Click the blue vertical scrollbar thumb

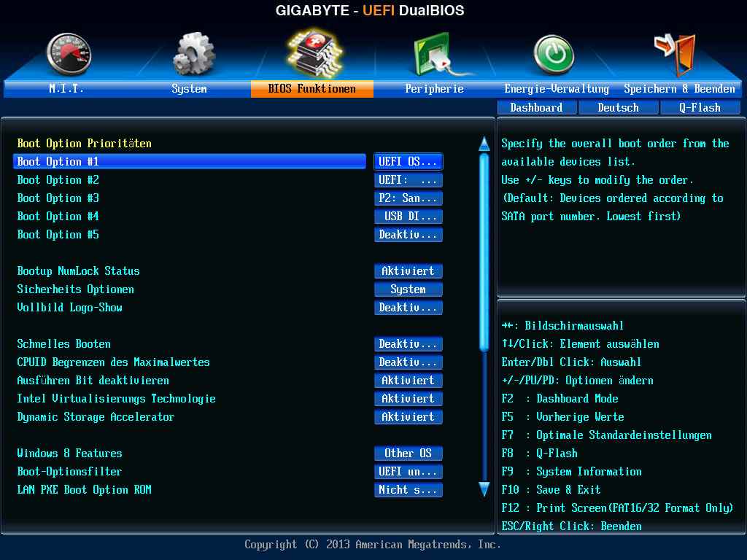coord(484,252)
